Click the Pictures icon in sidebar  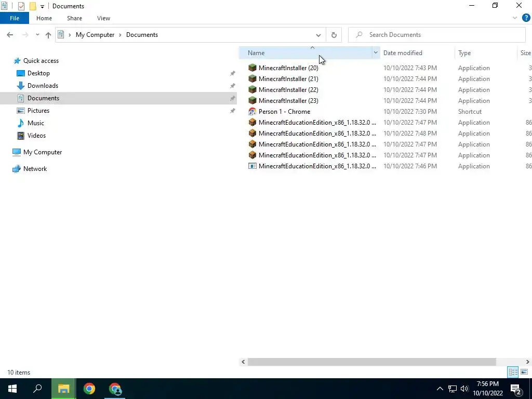(21, 111)
